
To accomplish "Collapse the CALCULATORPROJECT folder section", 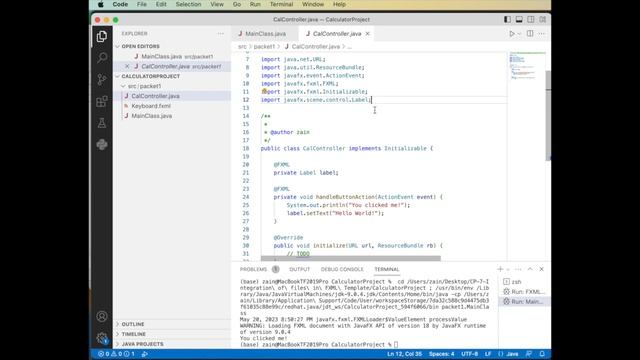I will tap(150, 76).
